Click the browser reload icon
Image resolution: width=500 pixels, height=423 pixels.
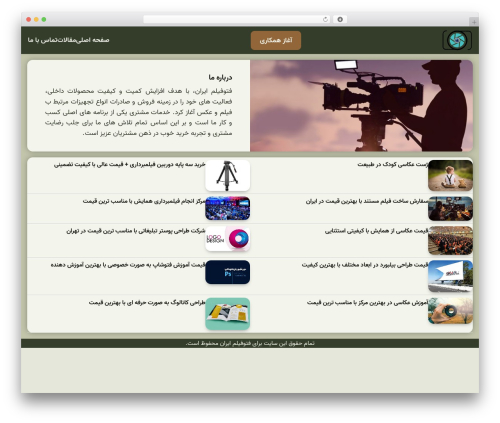[x=325, y=19]
